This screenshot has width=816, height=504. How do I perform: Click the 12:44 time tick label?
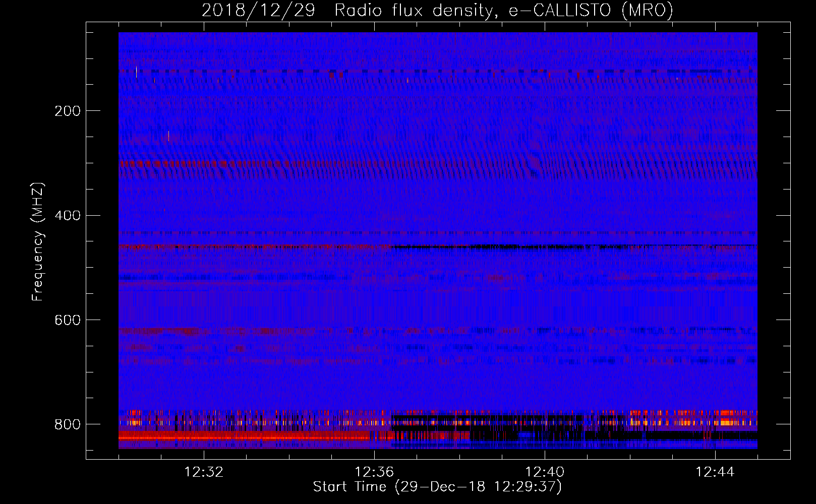tap(715, 472)
